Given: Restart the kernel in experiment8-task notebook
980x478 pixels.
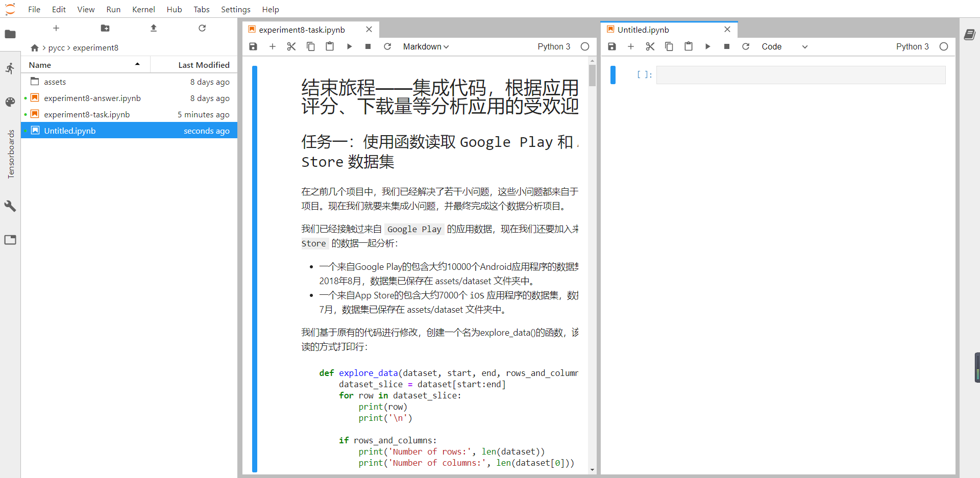Looking at the screenshot, I should point(387,46).
